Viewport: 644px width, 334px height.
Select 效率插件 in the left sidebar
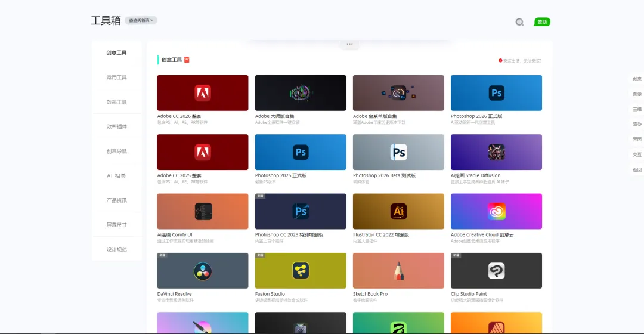point(116,126)
